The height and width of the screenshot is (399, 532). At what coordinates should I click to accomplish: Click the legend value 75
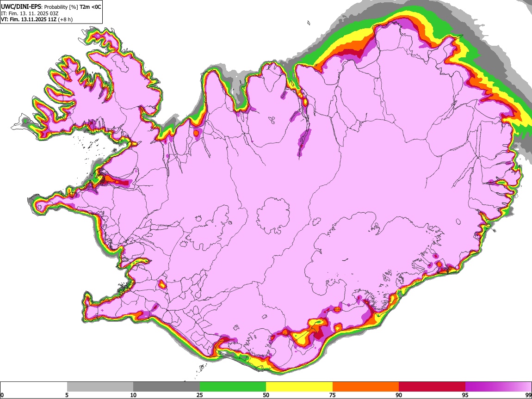point(333,395)
